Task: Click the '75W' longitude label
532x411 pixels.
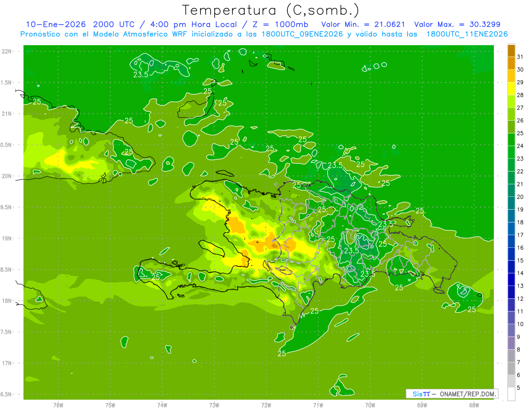Action: [x=110, y=405]
